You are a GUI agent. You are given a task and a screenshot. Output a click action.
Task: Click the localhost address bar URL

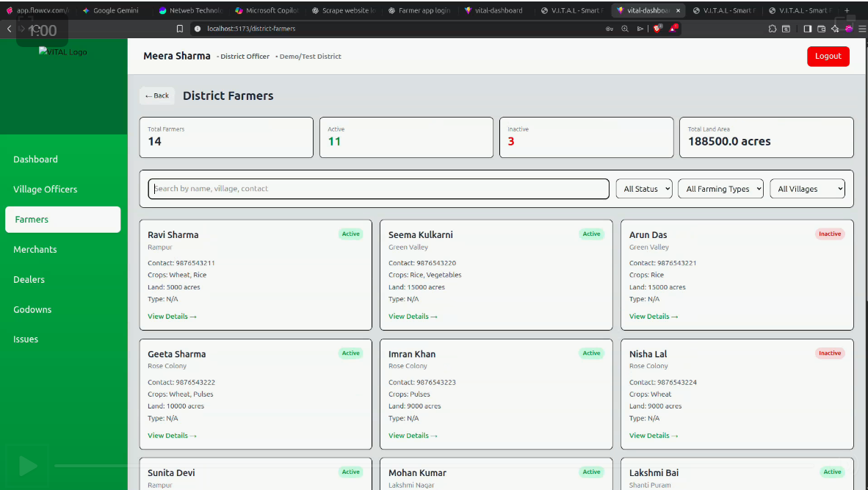coord(251,29)
